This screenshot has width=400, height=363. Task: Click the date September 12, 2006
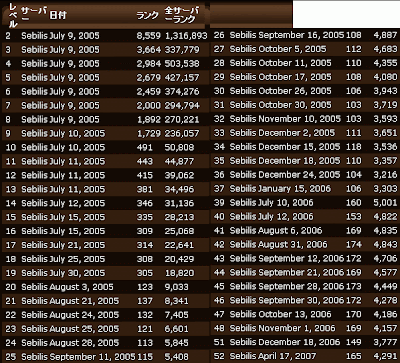click(301, 258)
